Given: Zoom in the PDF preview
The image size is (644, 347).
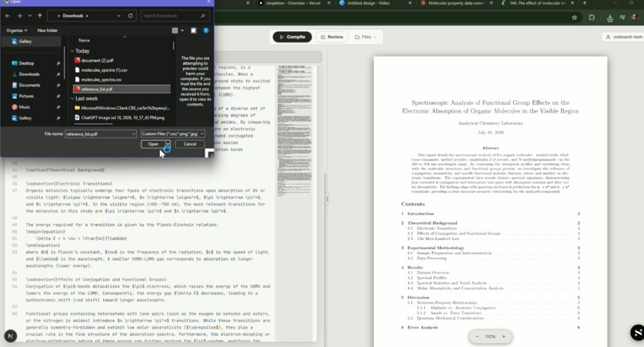Looking at the screenshot, I should pyautogui.click(x=503, y=337).
